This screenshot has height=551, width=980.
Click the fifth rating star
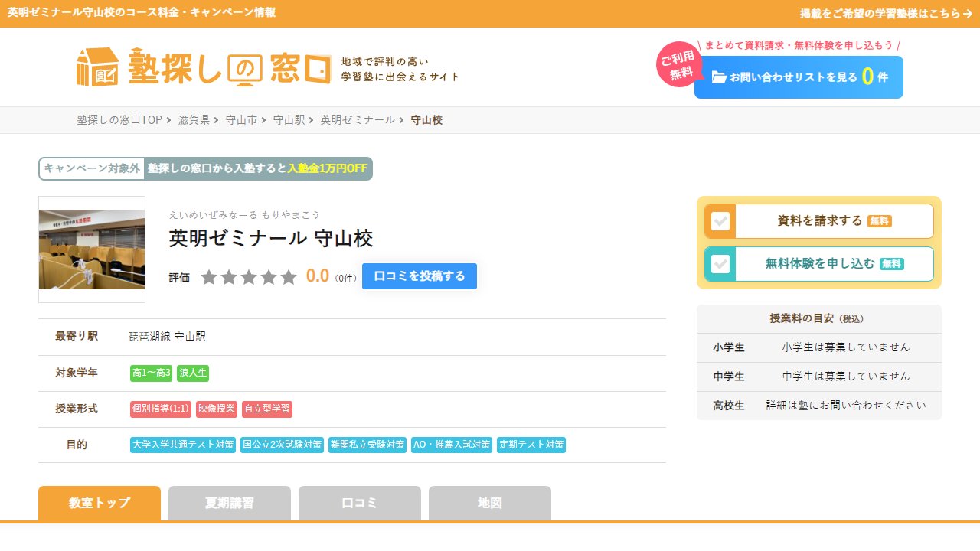(x=289, y=277)
